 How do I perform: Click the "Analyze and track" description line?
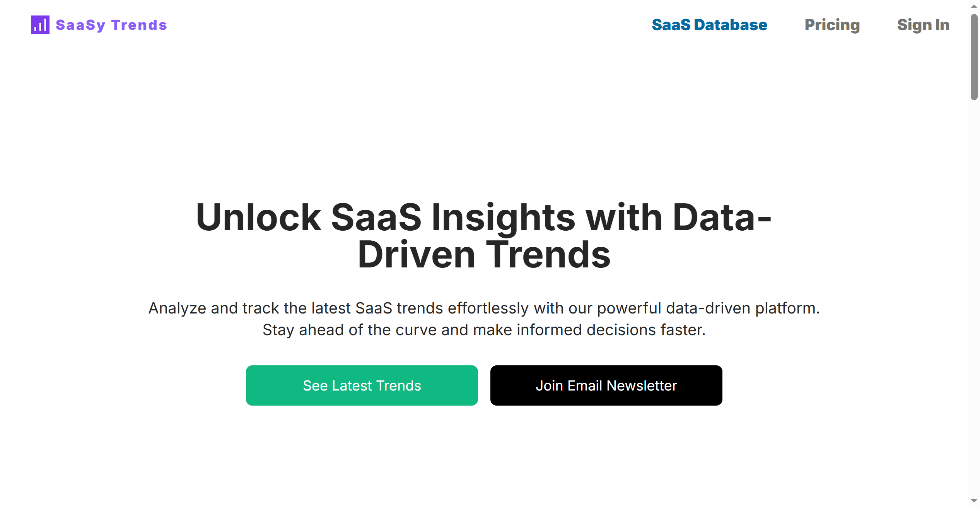click(484, 308)
